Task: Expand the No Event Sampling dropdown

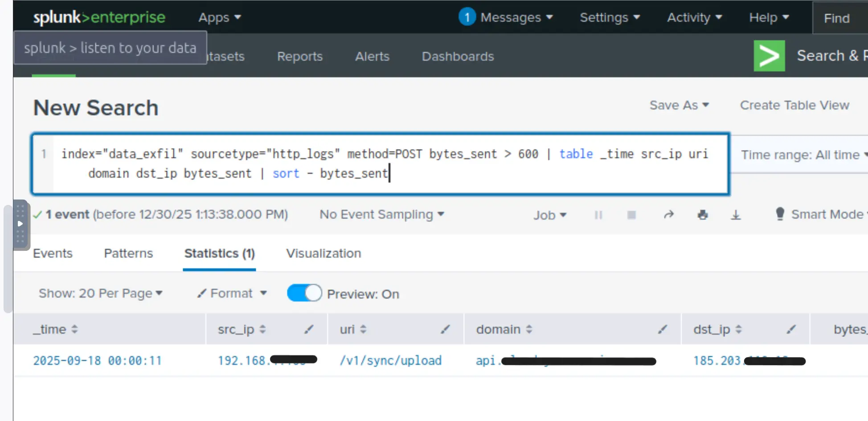Action: tap(382, 215)
